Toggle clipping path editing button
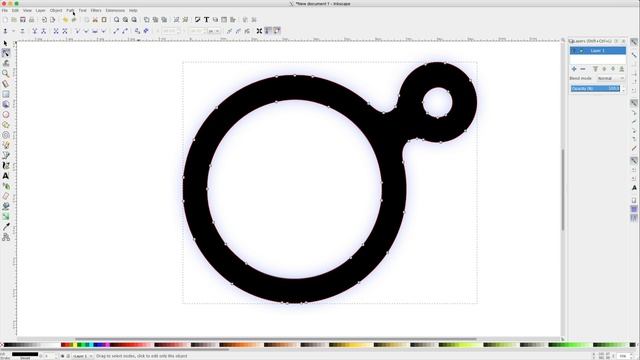 coord(229,31)
